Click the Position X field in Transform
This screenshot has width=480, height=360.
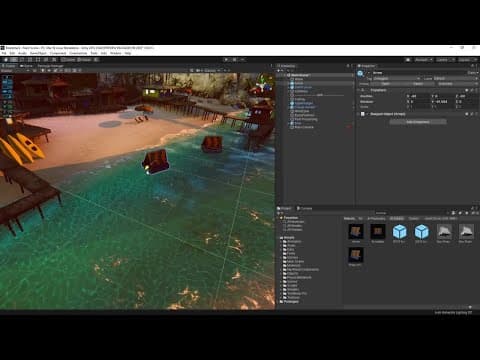420,96
